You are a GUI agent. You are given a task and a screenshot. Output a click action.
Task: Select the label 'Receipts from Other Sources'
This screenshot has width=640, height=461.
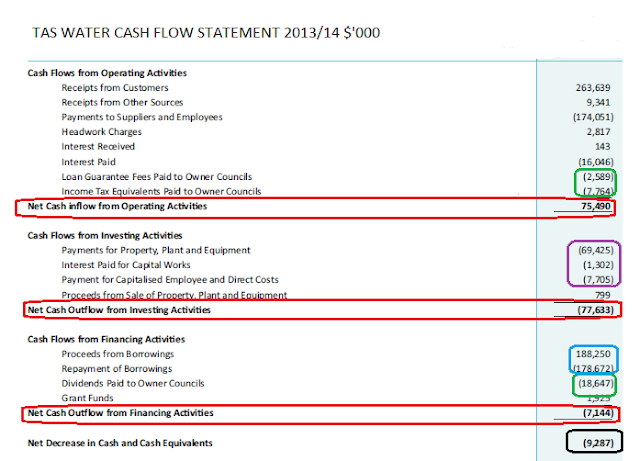click(x=122, y=102)
